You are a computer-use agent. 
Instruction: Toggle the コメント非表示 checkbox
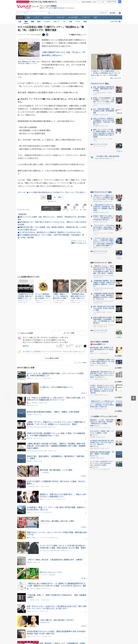(75, 363)
